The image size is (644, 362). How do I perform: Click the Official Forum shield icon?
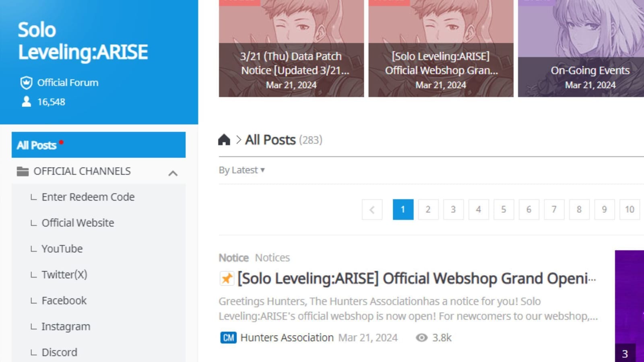[x=26, y=83]
